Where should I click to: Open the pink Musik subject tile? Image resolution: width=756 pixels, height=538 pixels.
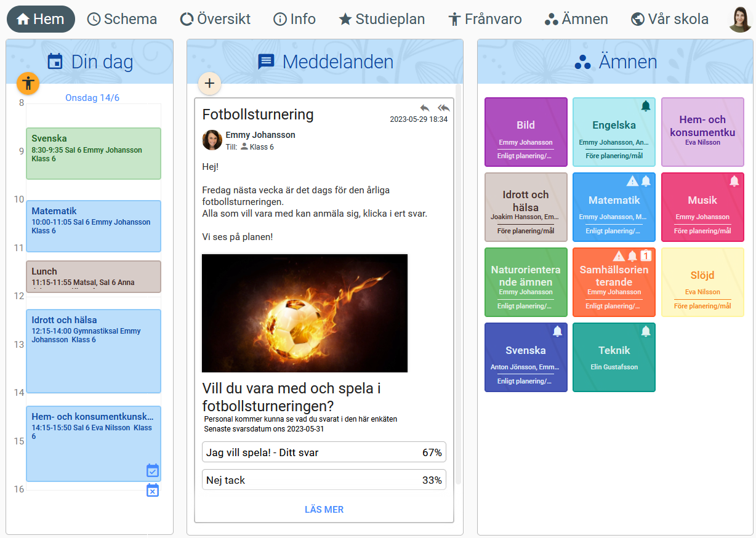click(x=702, y=207)
